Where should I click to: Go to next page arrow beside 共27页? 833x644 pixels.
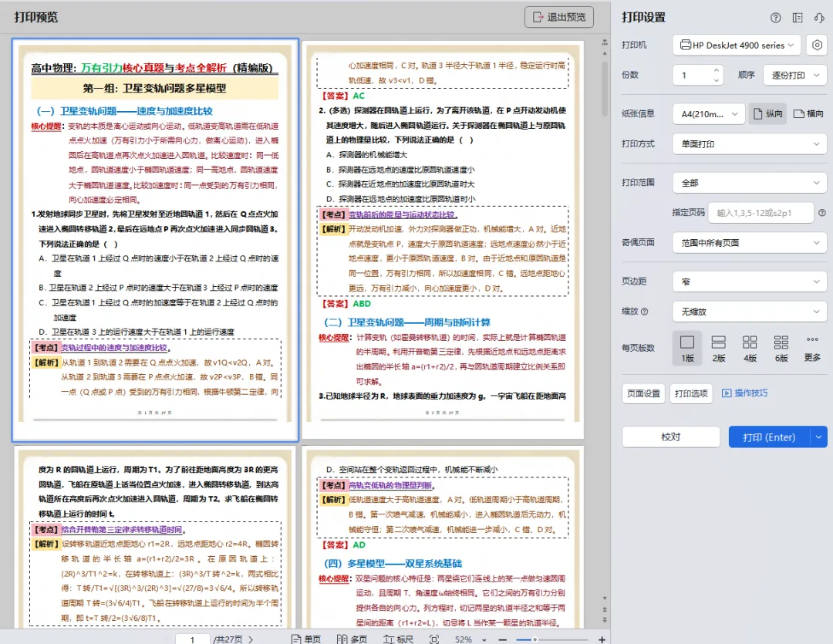coord(251,639)
